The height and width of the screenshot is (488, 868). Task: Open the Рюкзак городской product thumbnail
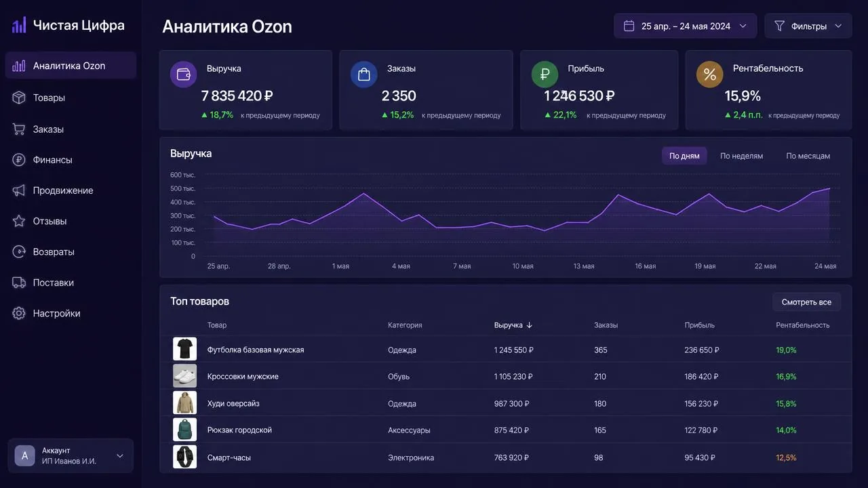[184, 430]
